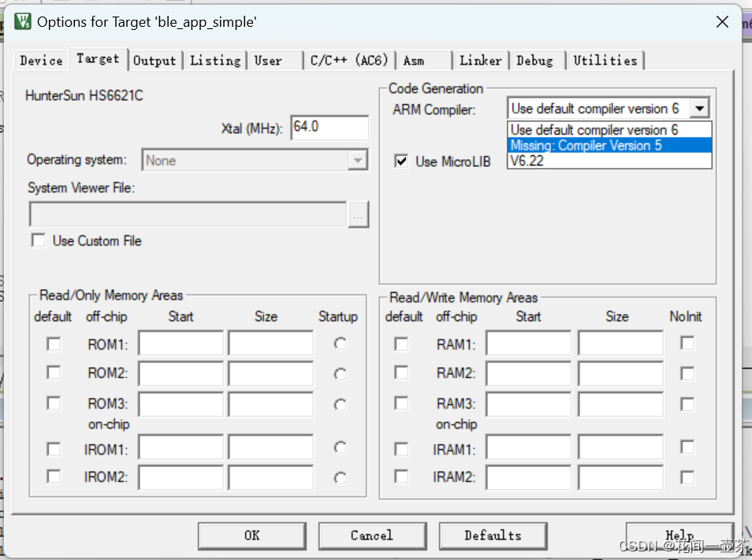Restore settings with the Defaults button
The image size is (752, 560).
(x=493, y=536)
